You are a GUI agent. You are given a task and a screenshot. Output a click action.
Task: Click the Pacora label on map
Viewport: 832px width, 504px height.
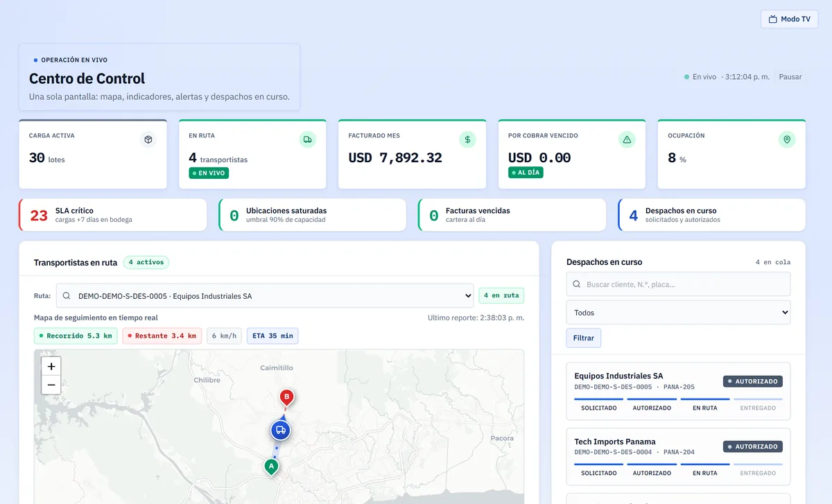tap(502, 438)
